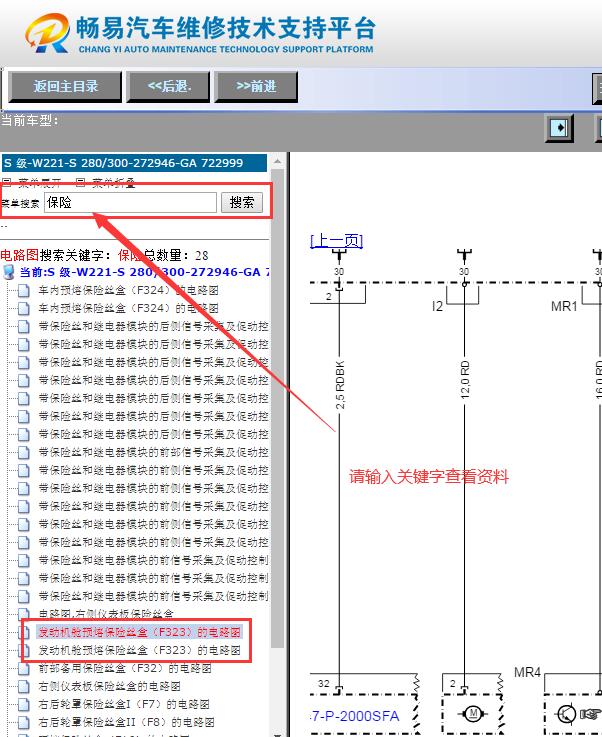Image resolution: width=602 pixels, height=737 pixels.
Task: Open 前部备用保险丝盒（F32）的电路图
Action: coord(125,668)
